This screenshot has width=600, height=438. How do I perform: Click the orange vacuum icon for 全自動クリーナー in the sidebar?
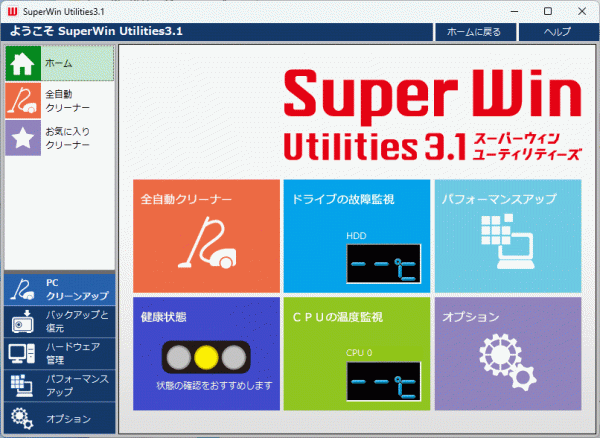(23, 101)
